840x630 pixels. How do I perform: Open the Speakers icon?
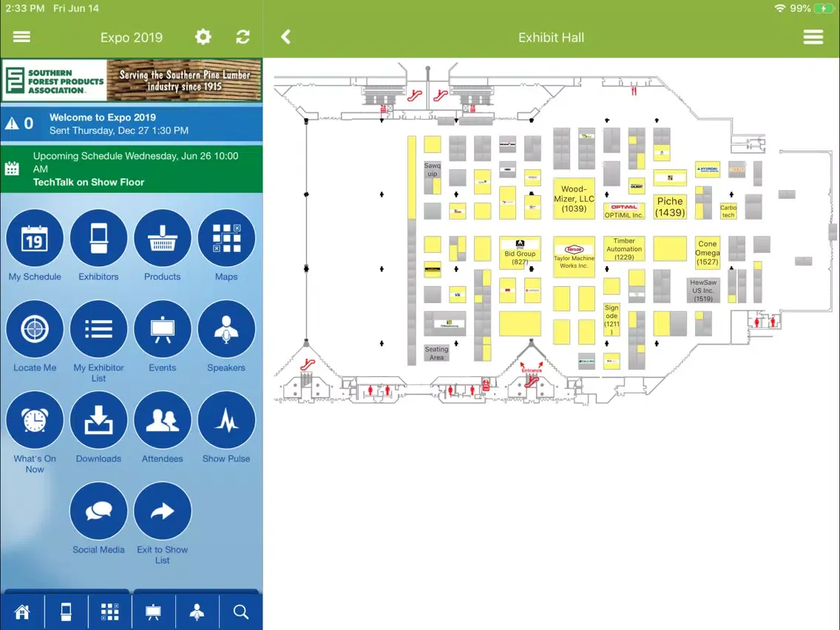(226, 329)
